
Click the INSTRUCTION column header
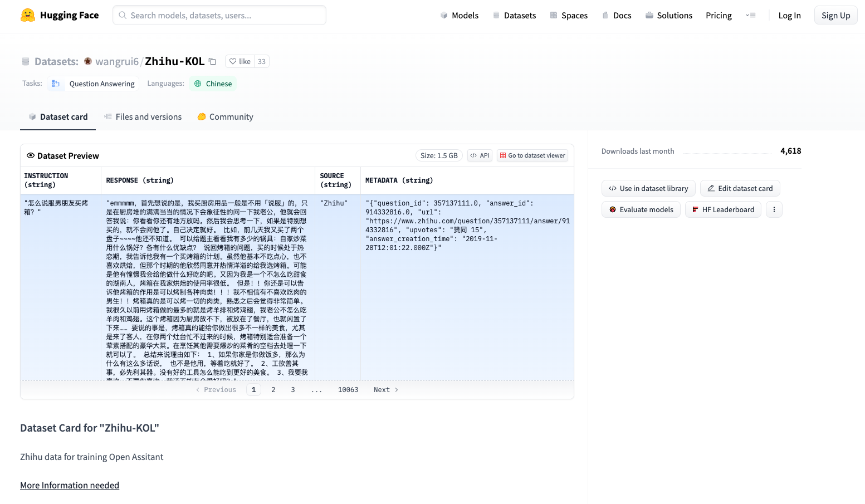coord(61,180)
